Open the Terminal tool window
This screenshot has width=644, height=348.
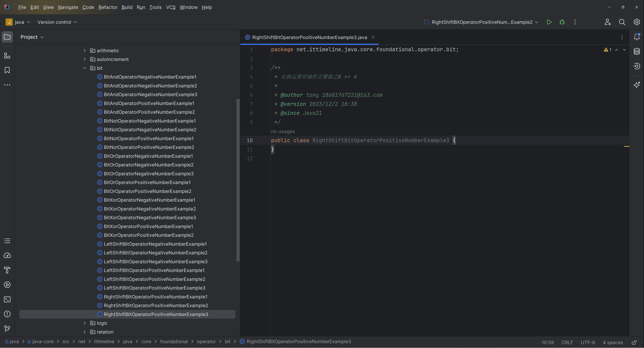point(7,299)
